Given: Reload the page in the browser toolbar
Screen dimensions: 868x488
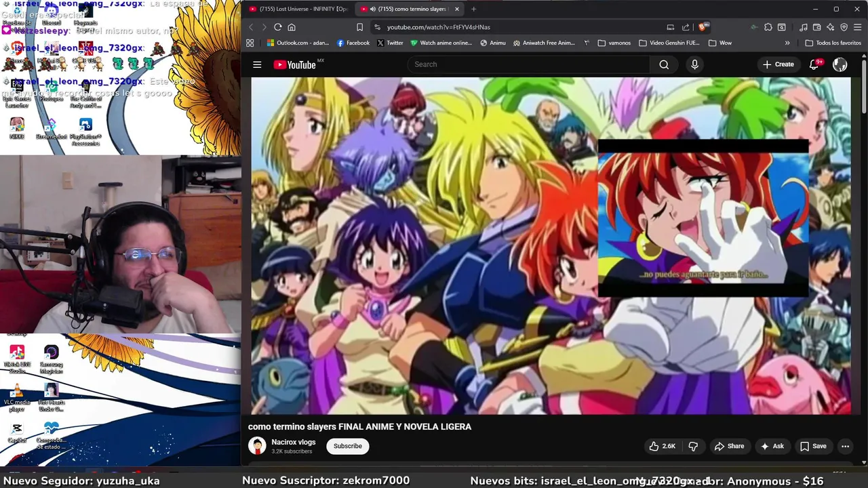Looking at the screenshot, I should click(x=278, y=27).
